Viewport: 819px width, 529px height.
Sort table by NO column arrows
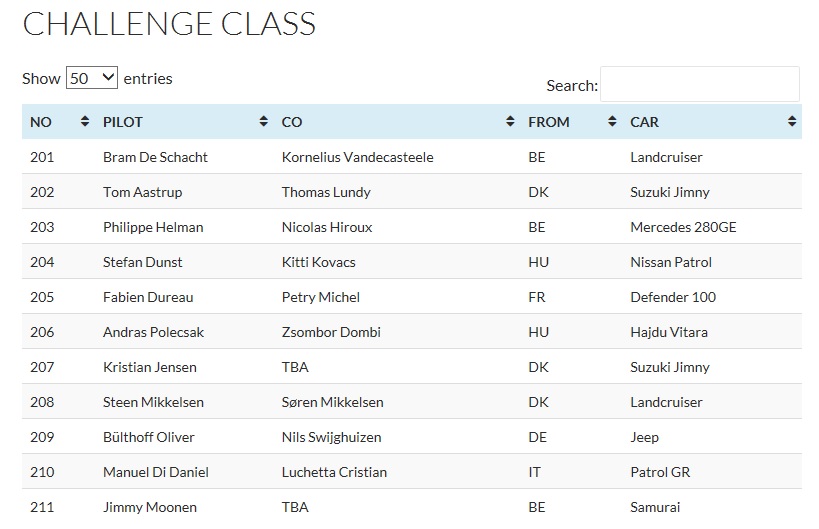[x=85, y=122]
